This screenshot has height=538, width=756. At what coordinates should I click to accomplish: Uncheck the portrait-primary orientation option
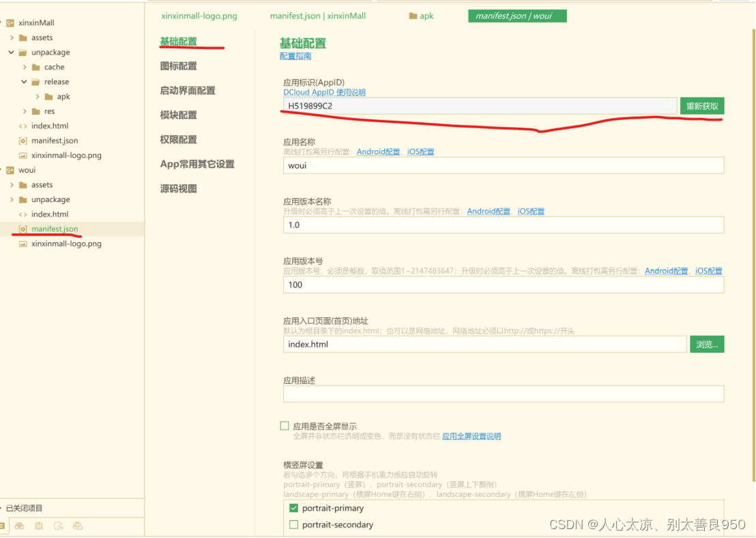click(x=293, y=508)
